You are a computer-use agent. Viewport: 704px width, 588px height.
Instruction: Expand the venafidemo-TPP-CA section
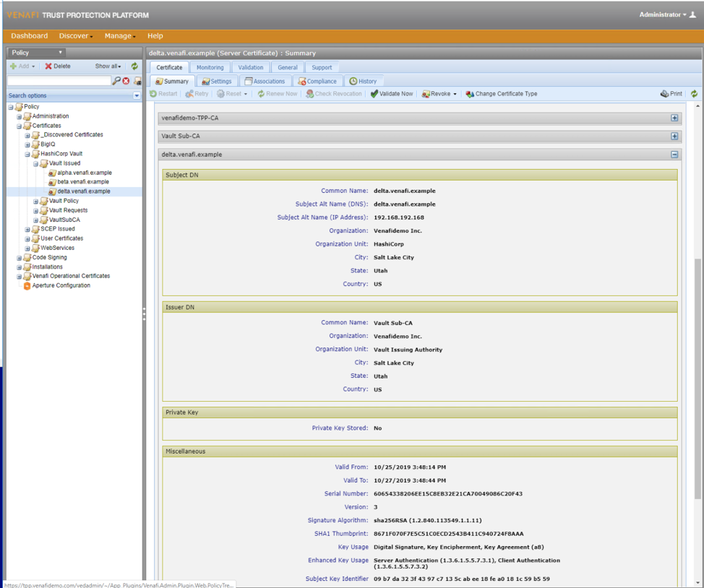[674, 118]
